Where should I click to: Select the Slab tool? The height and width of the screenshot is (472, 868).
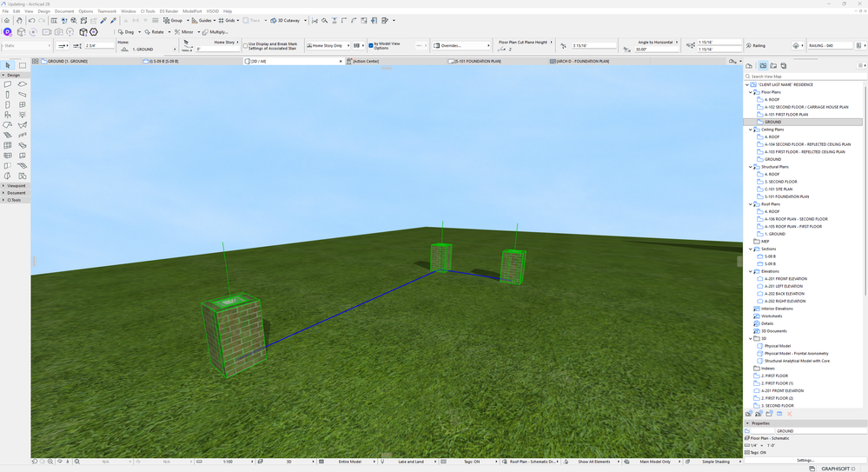(x=22, y=84)
